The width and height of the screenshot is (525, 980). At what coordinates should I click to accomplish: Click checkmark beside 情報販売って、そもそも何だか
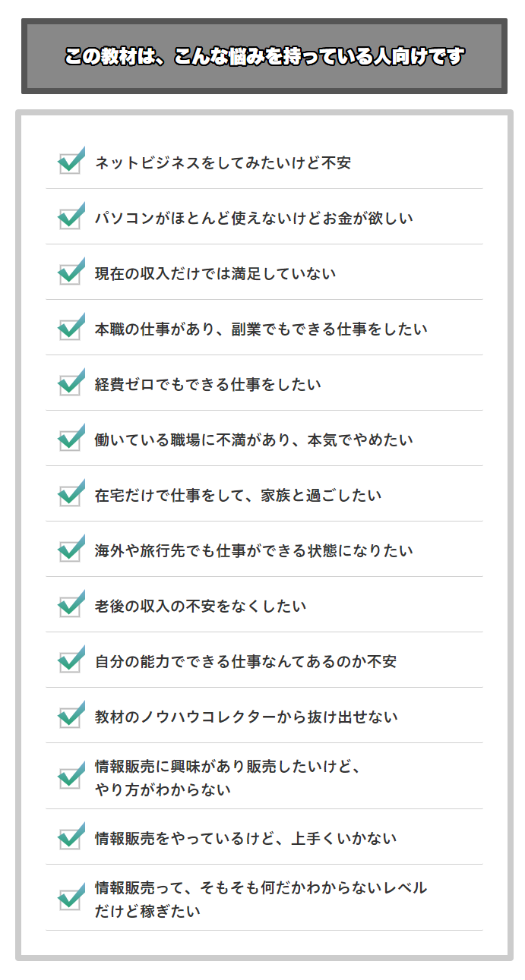point(71,896)
